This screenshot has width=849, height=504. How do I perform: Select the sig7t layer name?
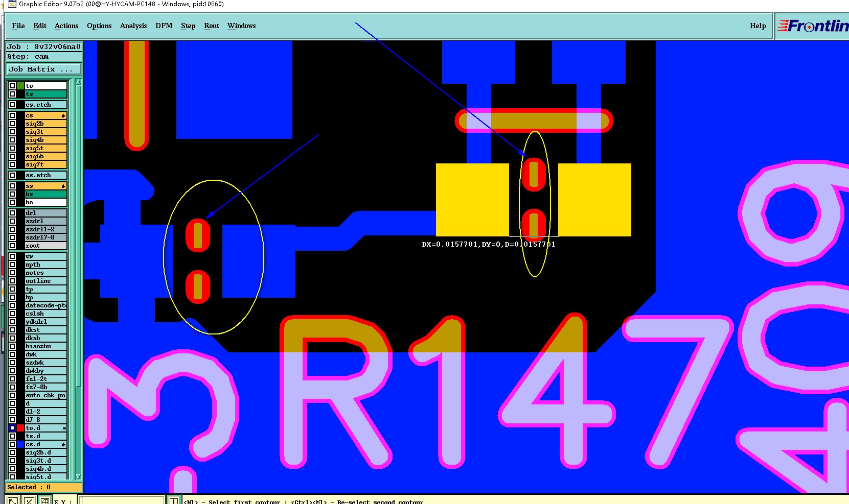(46, 164)
